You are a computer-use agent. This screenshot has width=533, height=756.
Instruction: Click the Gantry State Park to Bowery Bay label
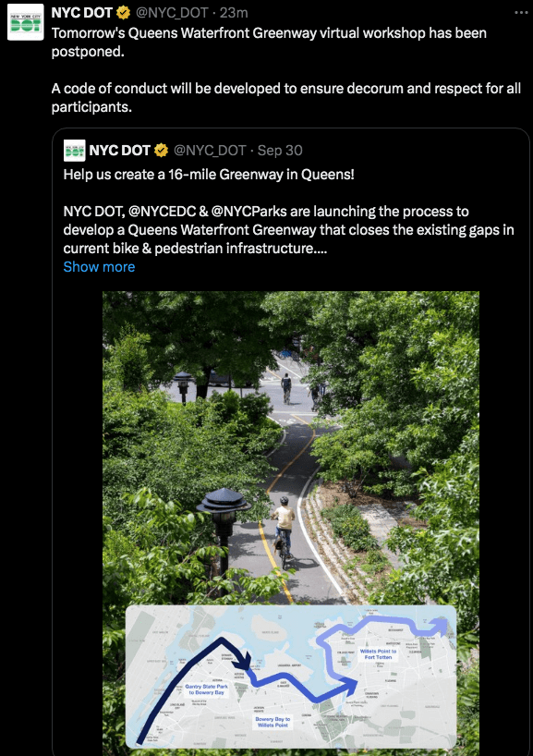206,689
